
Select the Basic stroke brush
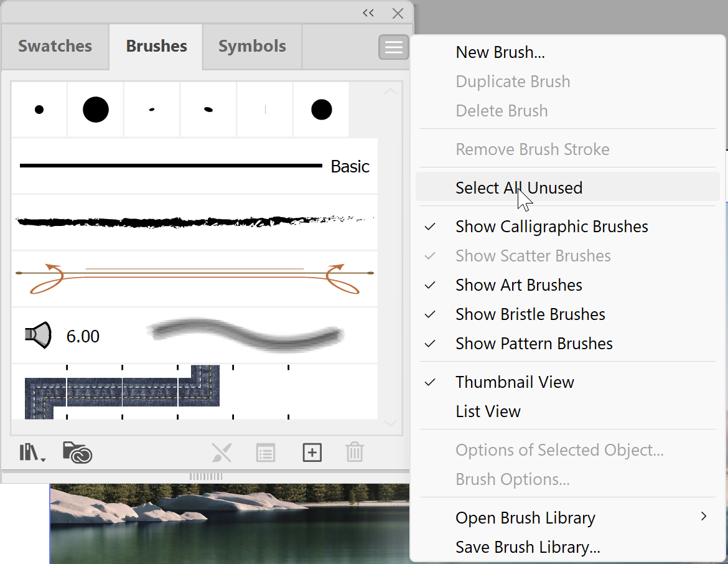(x=195, y=166)
